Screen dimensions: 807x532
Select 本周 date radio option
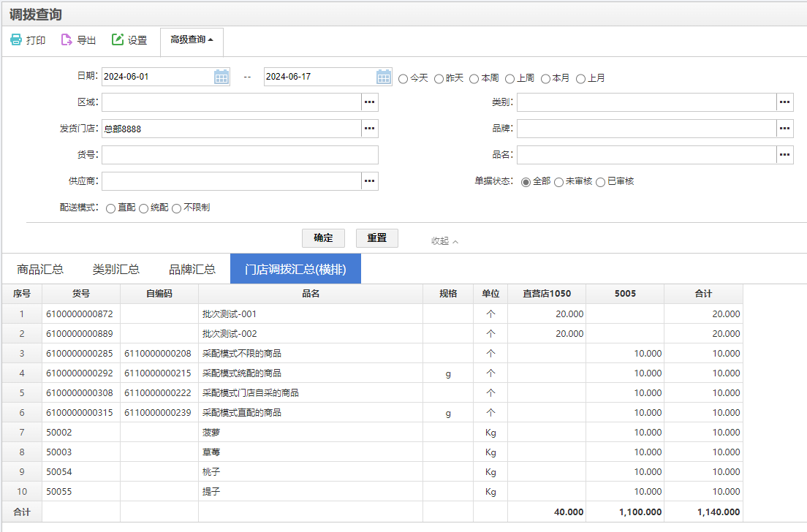(x=474, y=79)
